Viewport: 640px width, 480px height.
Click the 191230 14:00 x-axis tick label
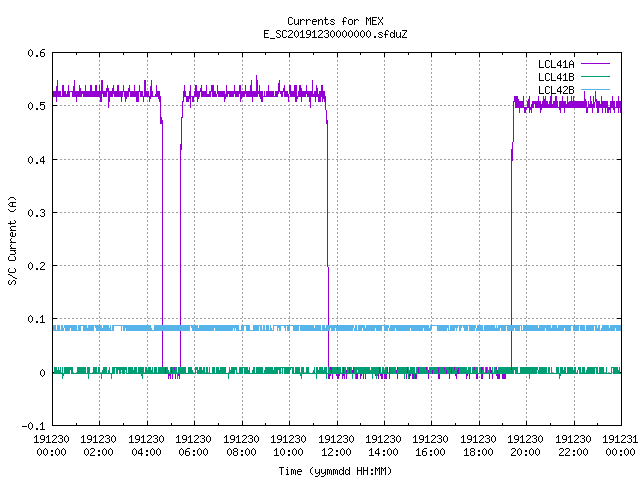point(383,446)
